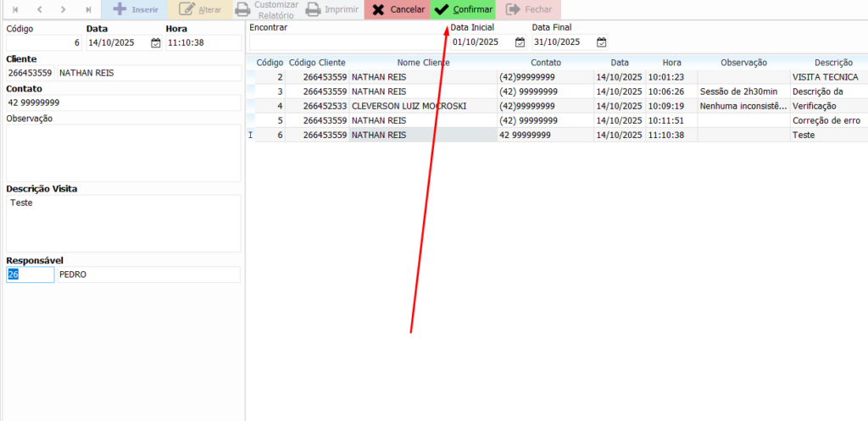
Task: Open Data Final calendar picker
Action: [601, 42]
